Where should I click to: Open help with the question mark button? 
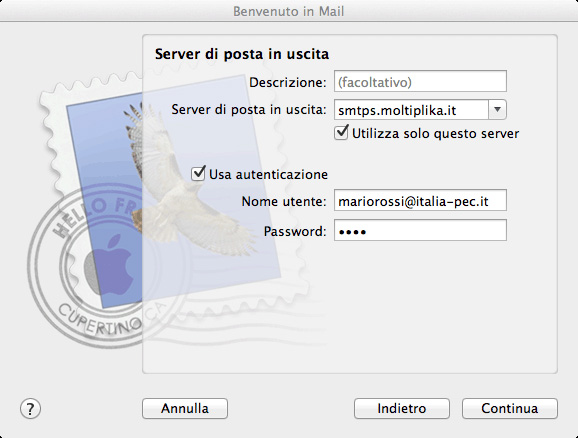click(30, 409)
